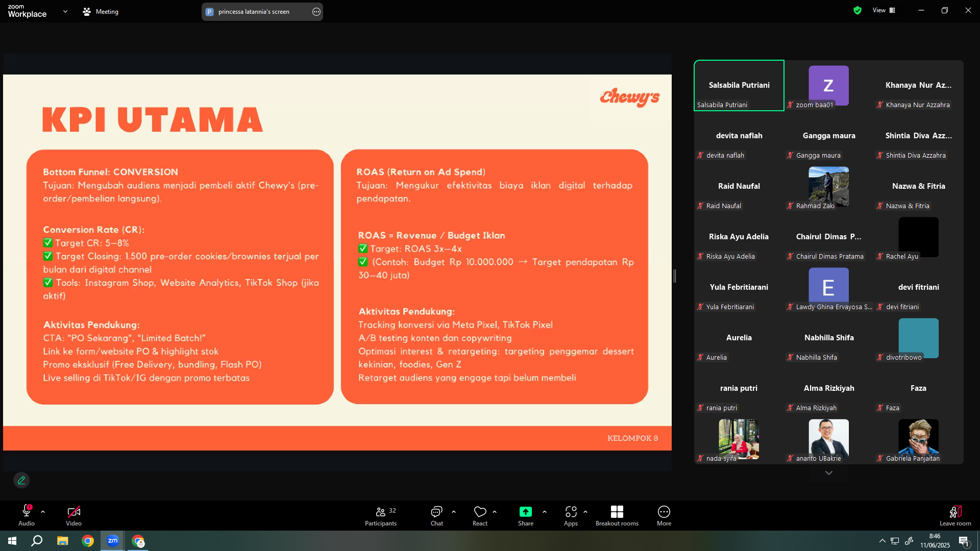This screenshot has width=980, height=551.
Task: Click Rachel Ayu's black video tile
Action: pos(919,237)
